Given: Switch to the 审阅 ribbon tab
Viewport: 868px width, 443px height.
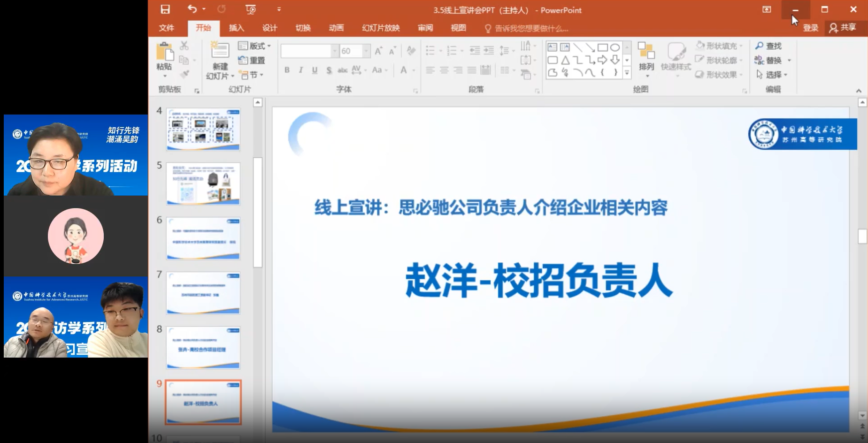Looking at the screenshot, I should point(425,28).
